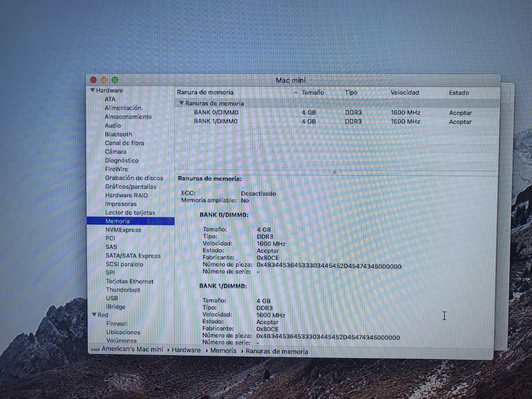This screenshot has height=399, width=532.
Task: Select PCI hardware category
Action: pyautogui.click(x=110, y=238)
